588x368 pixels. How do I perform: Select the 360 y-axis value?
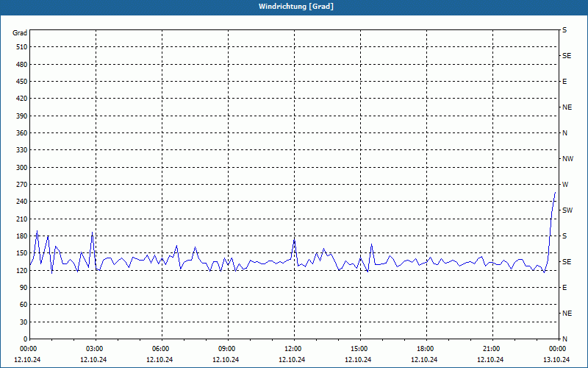22,133
